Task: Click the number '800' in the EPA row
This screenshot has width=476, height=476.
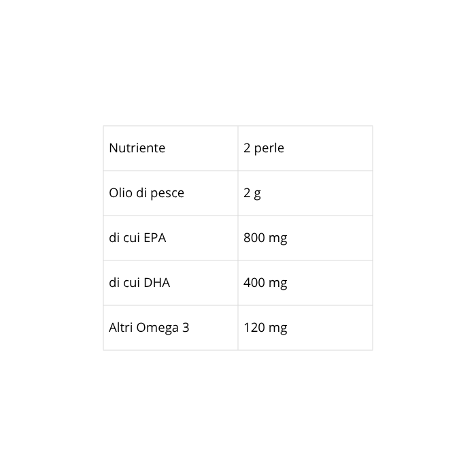Action: [254, 238]
